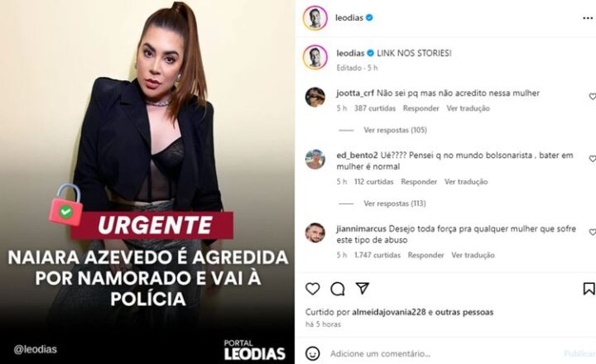The image size is (596, 364).
Task: Open emoji picker smiley icon
Action: [x=312, y=354]
